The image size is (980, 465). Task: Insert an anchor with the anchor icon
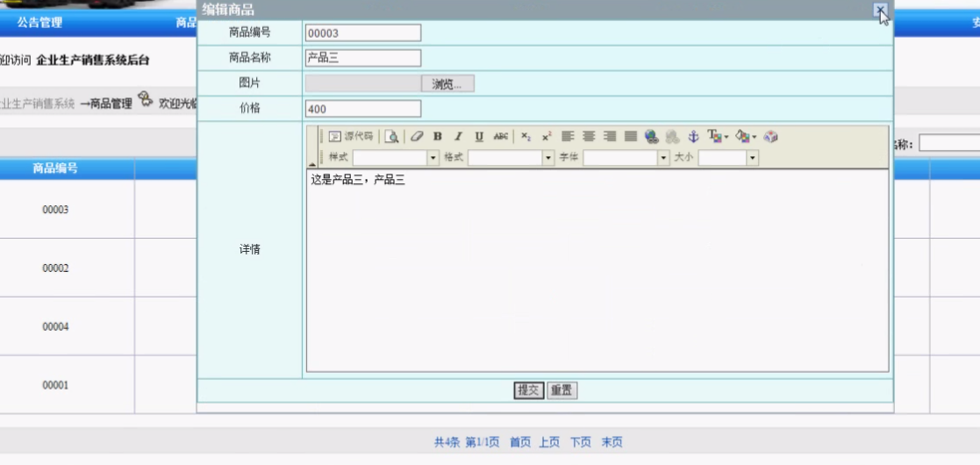pyautogui.click(x=693, y=136)
